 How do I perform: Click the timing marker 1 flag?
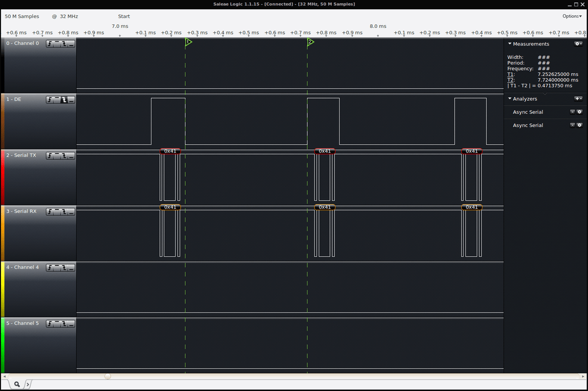coord(188,43)
